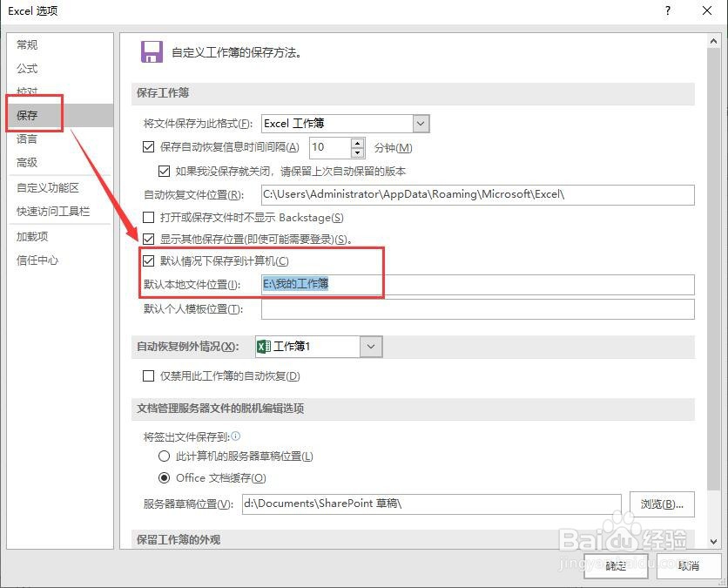This screenshot has width=728, height=588.
Task: Click the scrollbar up arrow
Action: pyautogui.click(x=713, y=41)
